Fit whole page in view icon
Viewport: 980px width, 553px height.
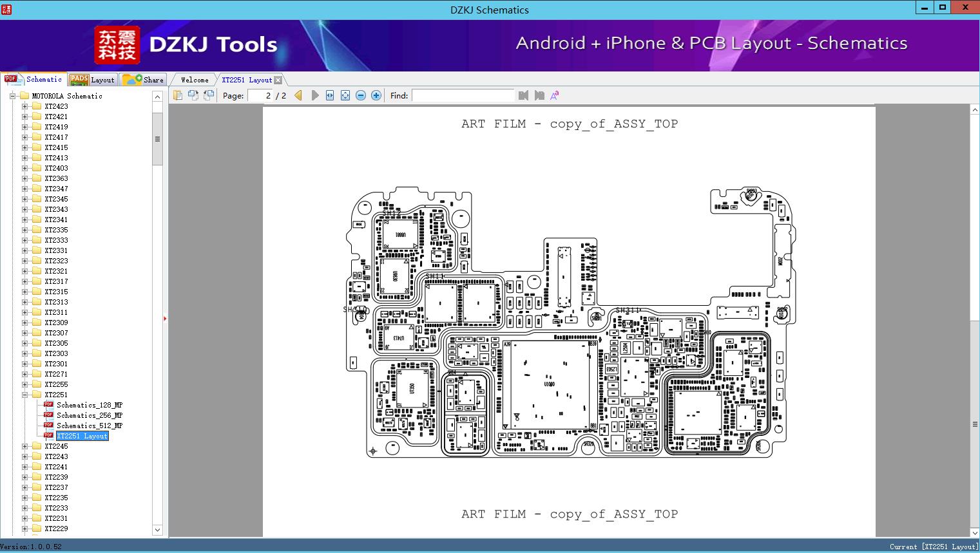pyautogui.click(x=345, y=95)
